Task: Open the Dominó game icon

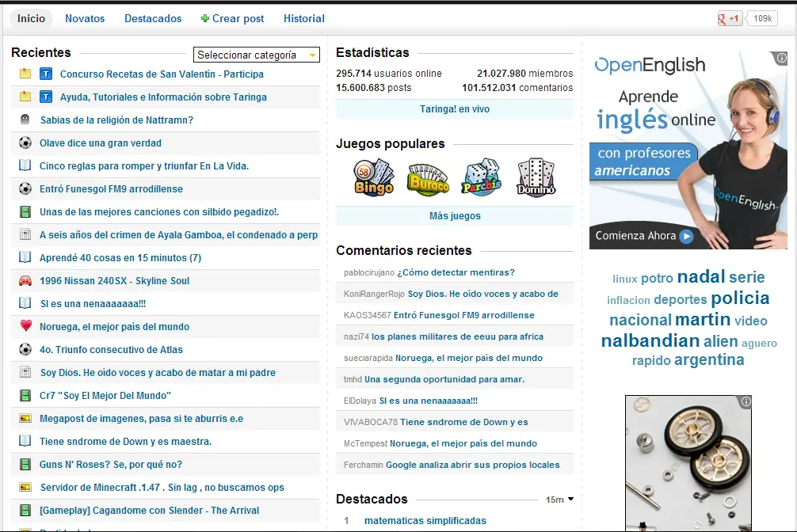Action: (536, 177)
